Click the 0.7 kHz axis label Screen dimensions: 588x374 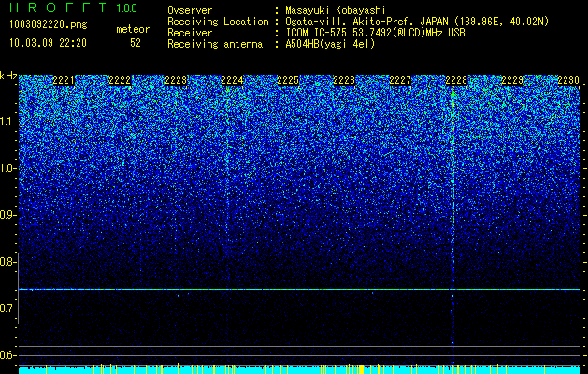8,309
